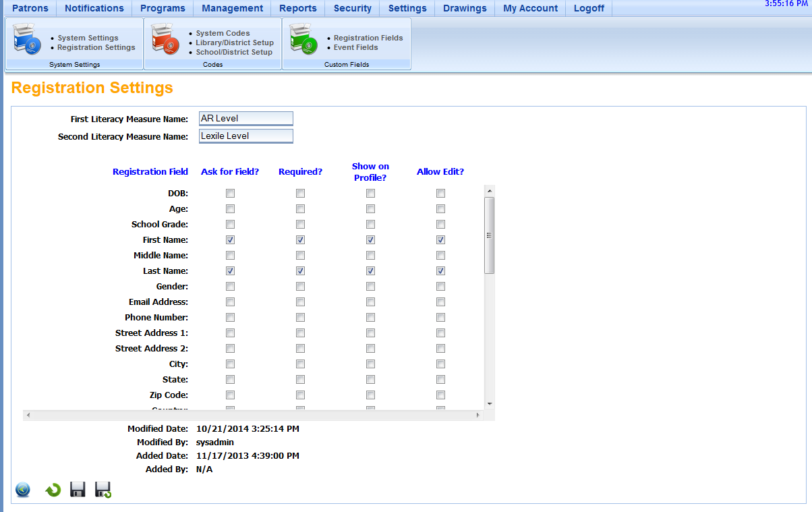This screenshot has width=812, height=512.
Task: Select the Reports menu item
Action: tap(297, 8)
